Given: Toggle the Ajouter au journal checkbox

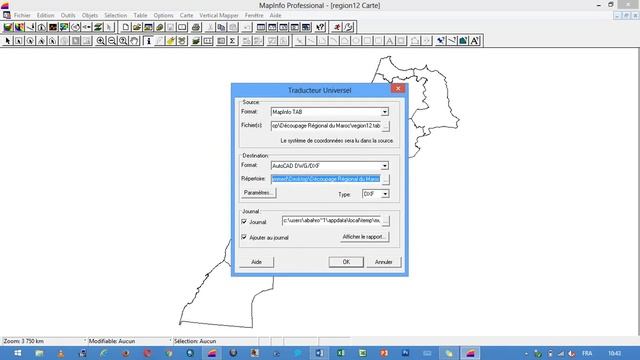Looking at the screenshot, I should point(244,237).
